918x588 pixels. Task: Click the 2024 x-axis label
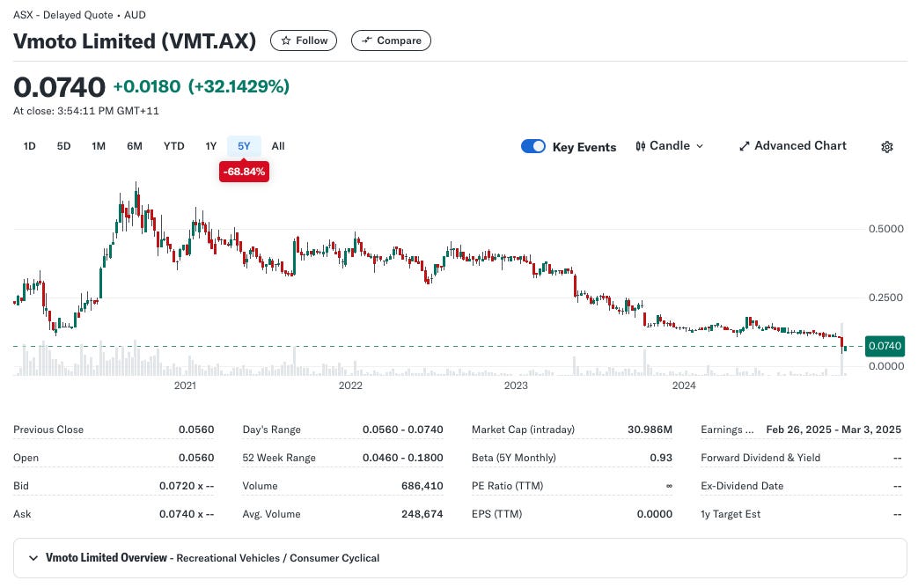684,386
